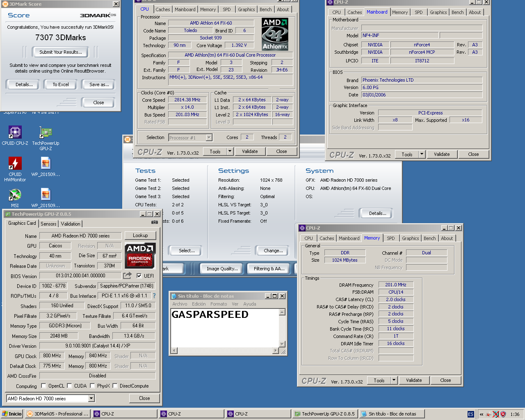Enable the DirectCompute checkbox
Image resolution: width=525 pixels, height=420 pixels.
(115, 386)
